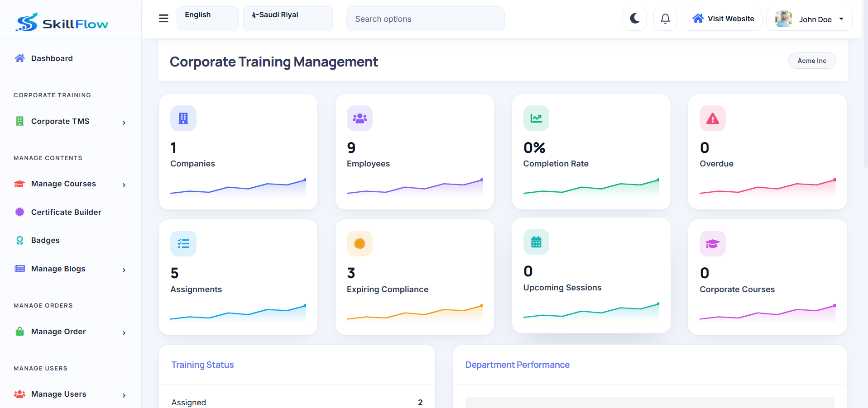Image resolution: width=868 pixels, height=408 pixels.
Task: Toggle dark mode moon icon
Action: [x=634, y=19]
